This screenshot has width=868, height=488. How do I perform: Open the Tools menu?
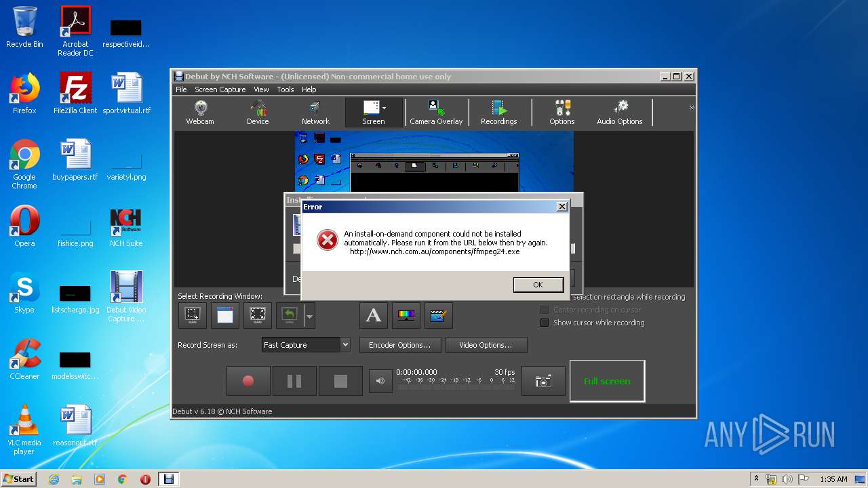285,89
